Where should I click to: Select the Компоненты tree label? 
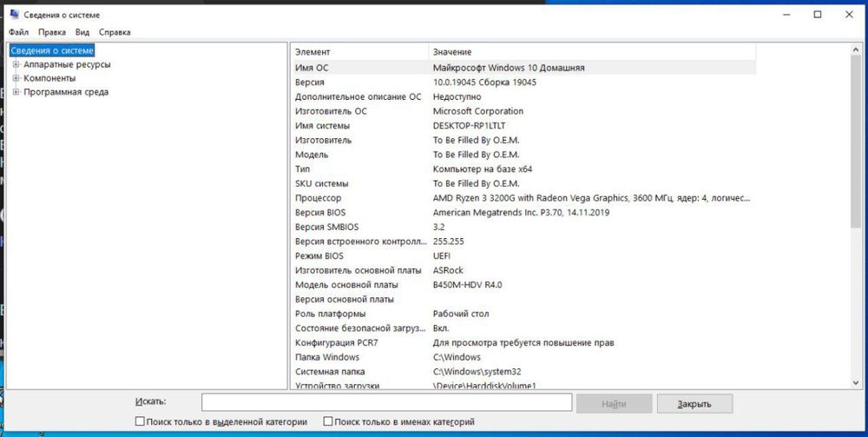point(49,78)
